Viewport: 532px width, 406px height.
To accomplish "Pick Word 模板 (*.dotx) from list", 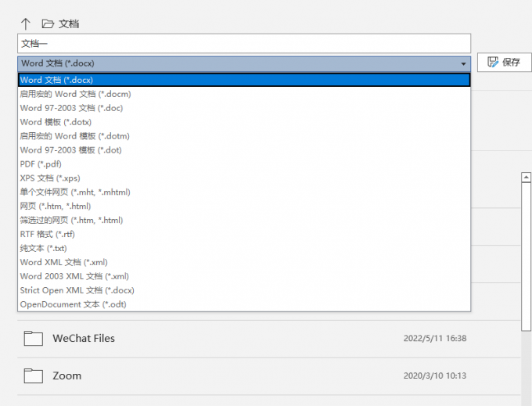I will pyautogui.click(x=56, y=122).
